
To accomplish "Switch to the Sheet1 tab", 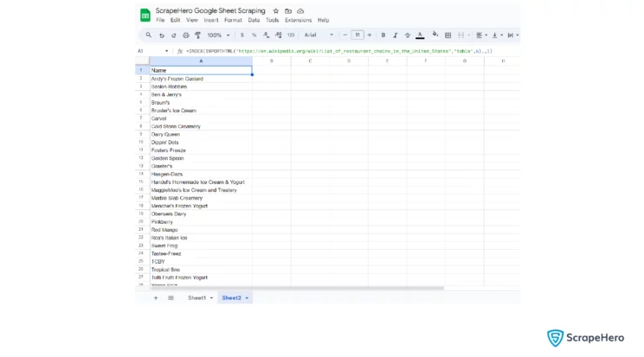I will (x=196, y=298).
